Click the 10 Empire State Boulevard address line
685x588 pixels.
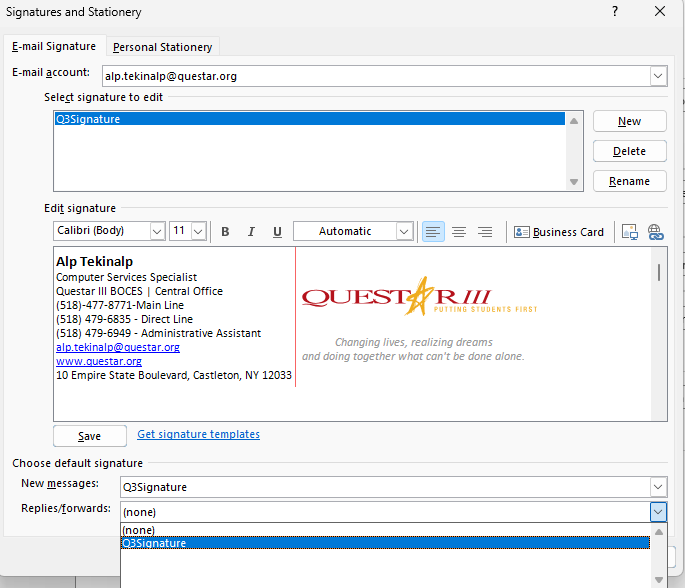point(173,375)
